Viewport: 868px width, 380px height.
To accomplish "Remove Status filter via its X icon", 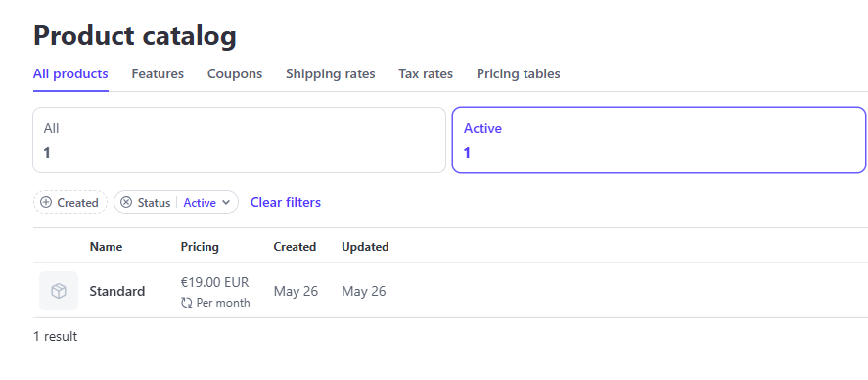I will (126, 202).
